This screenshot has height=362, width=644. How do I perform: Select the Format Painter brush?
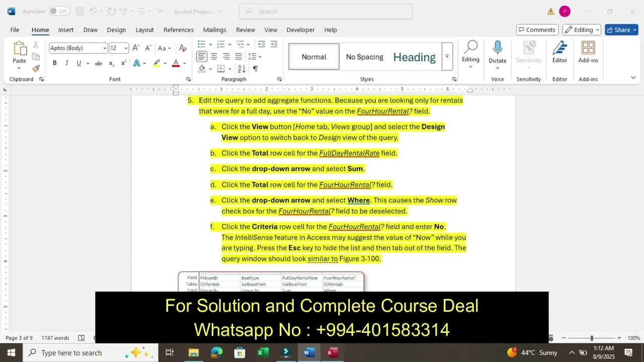[36, 68]
